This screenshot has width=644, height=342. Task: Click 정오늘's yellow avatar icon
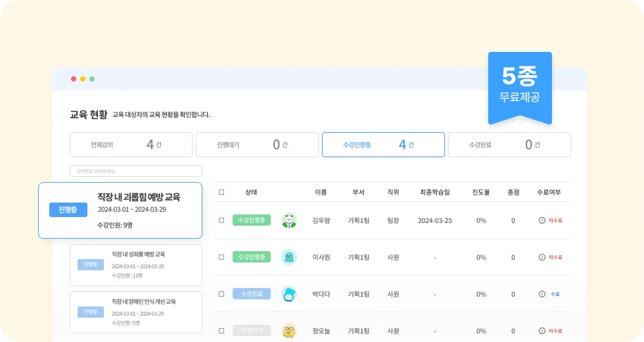(x=289, y=331)
